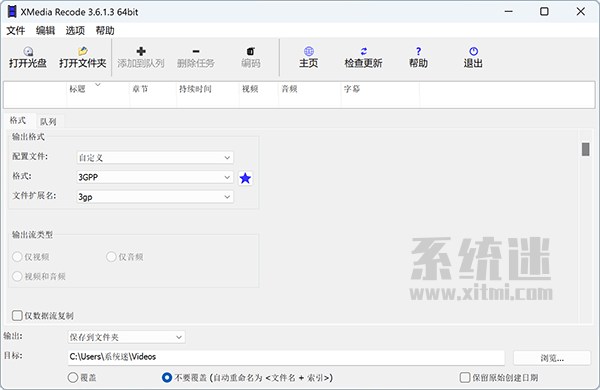The height and width of the screenshot is (390, 600).
Task: Switch to the 格式 tab
Action: point(18,121)
